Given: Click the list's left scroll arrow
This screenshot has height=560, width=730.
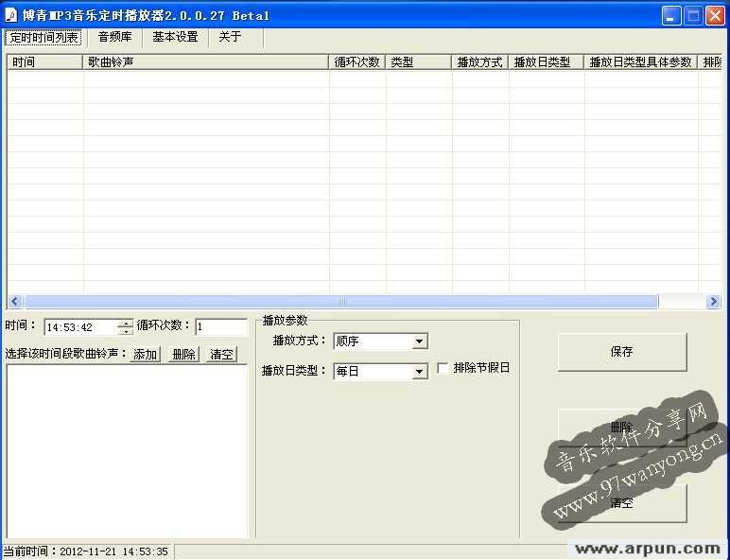Looking at the screenshot, I should point(14,302).
